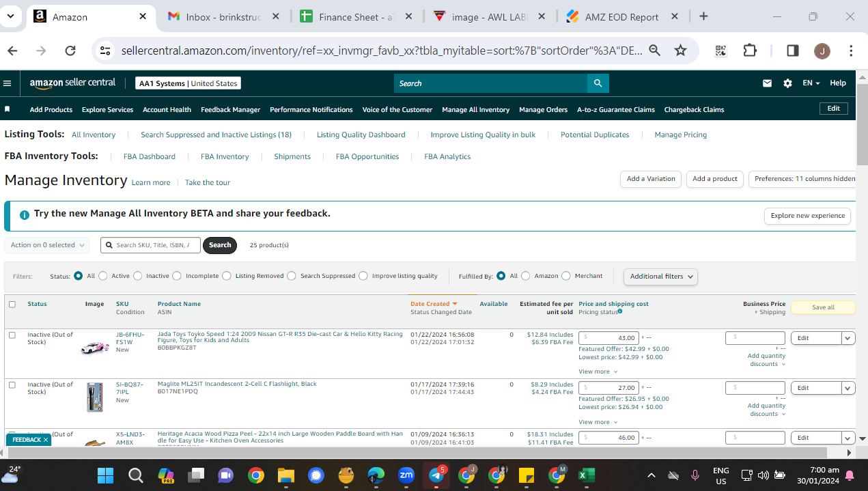
Task: Go back with browser back arrow
Action: (x=13, y=51)
